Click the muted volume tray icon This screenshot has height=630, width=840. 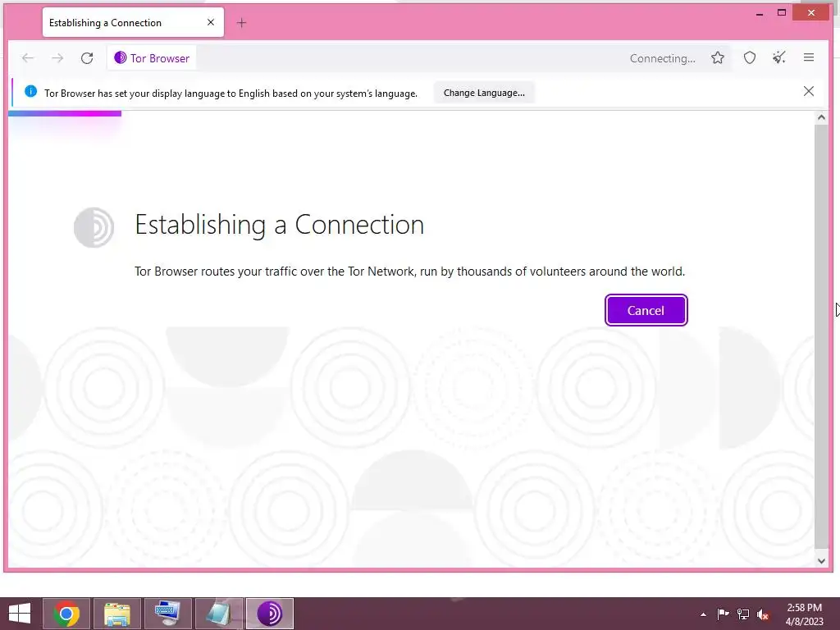coord(763,614)
